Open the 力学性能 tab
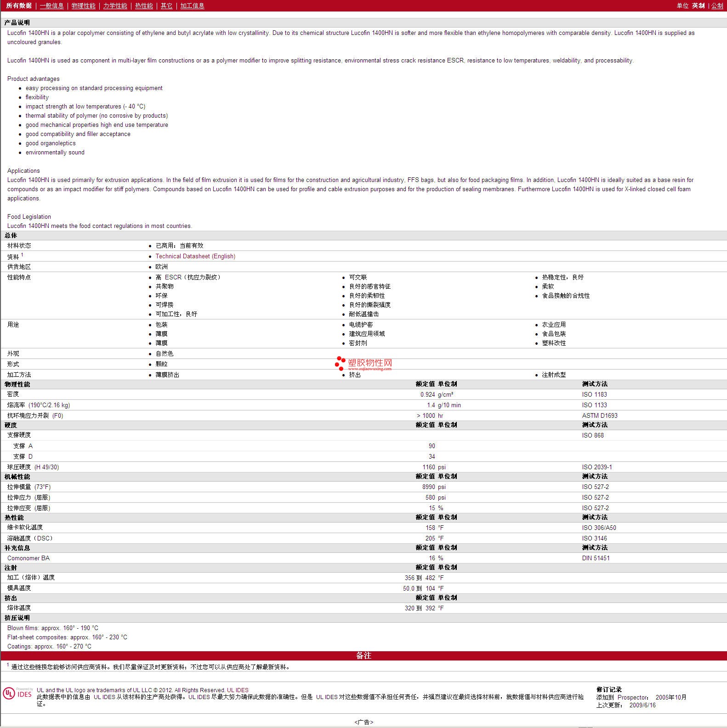727x728 pixels. tap(115, 6)
